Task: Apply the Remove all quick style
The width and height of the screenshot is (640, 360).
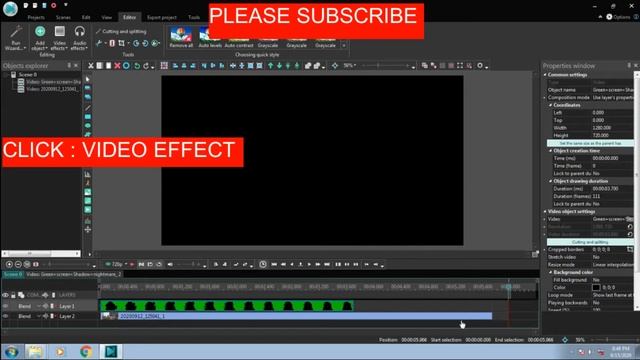Action: tap(181, 38)
